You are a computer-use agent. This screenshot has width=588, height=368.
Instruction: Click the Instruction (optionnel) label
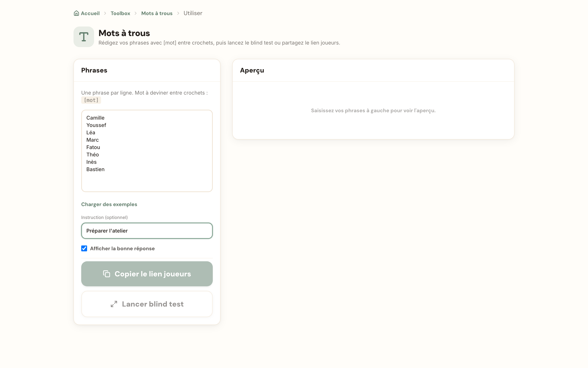tap(104, 217)
